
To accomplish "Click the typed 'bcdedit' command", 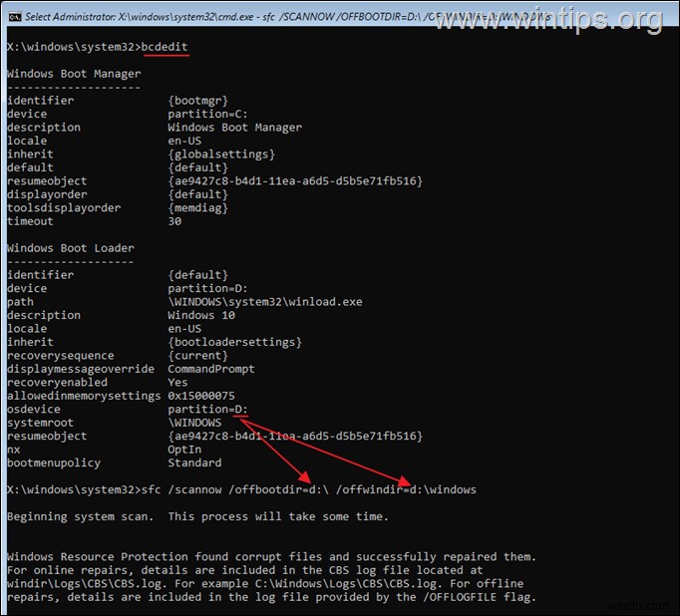I will [165, 47].
